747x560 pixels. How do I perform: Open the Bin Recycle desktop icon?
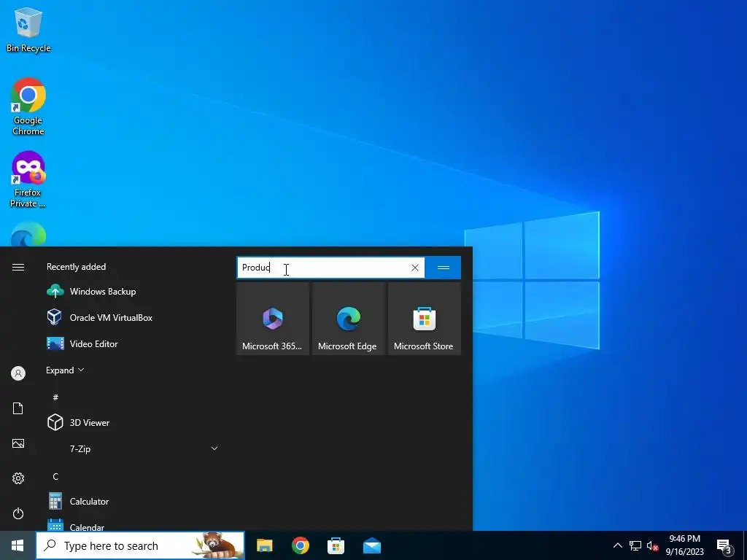28,29
